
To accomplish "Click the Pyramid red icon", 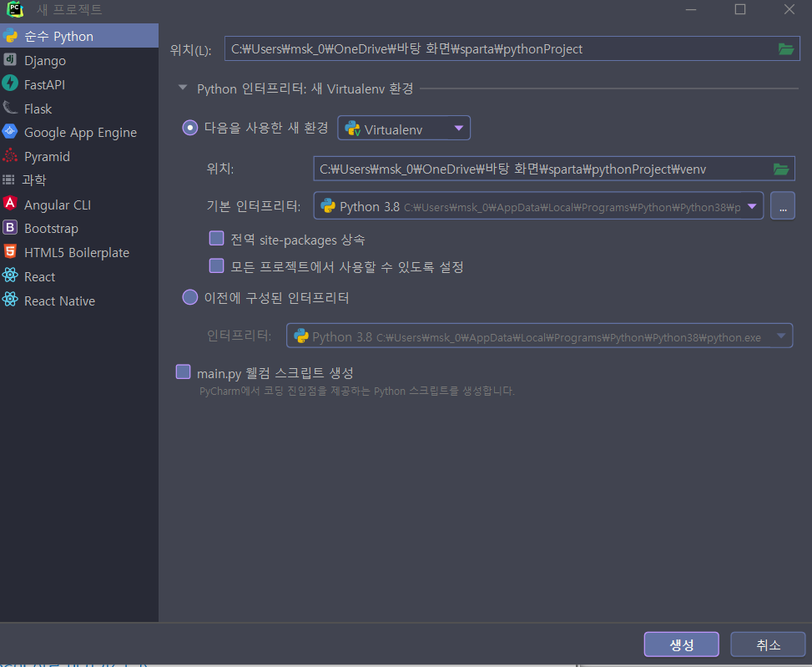I will click(10, 155).
